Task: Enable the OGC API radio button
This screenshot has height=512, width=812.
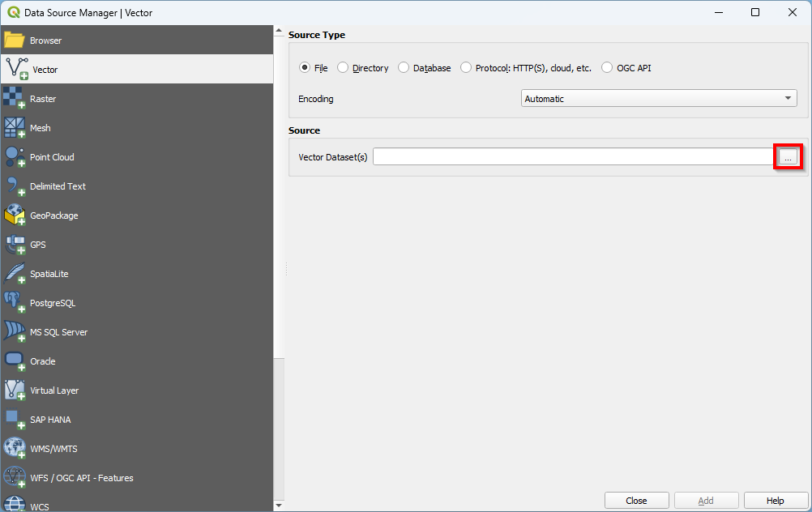Action: pos(607,68)
